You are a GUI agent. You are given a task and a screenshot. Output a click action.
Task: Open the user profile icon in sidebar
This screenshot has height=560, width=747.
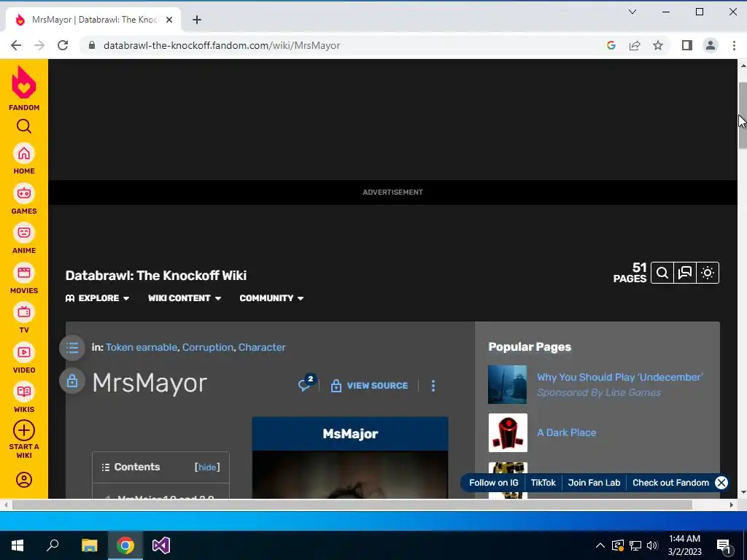(x=24, y=480)
